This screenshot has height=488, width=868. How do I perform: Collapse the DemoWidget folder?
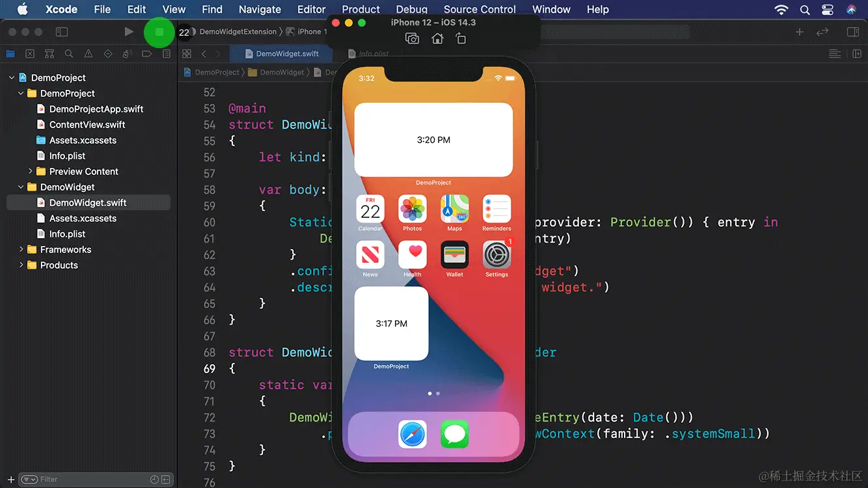click(21, 187)
